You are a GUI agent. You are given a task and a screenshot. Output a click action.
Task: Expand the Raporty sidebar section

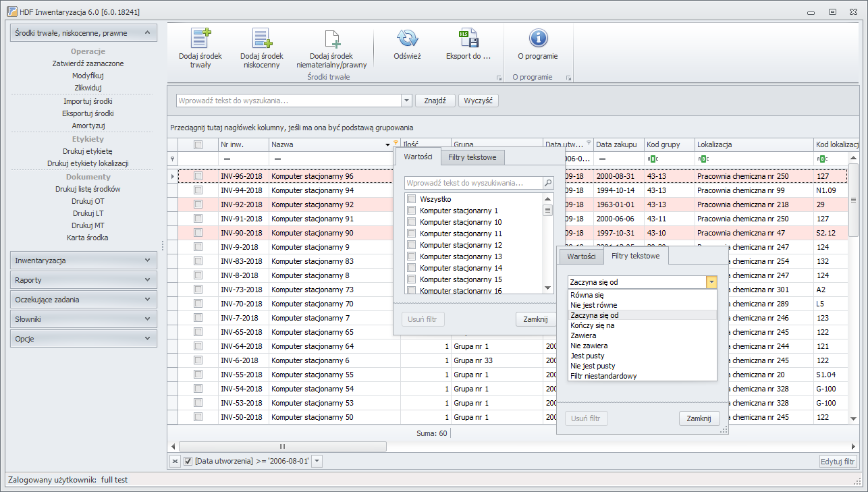84,280
